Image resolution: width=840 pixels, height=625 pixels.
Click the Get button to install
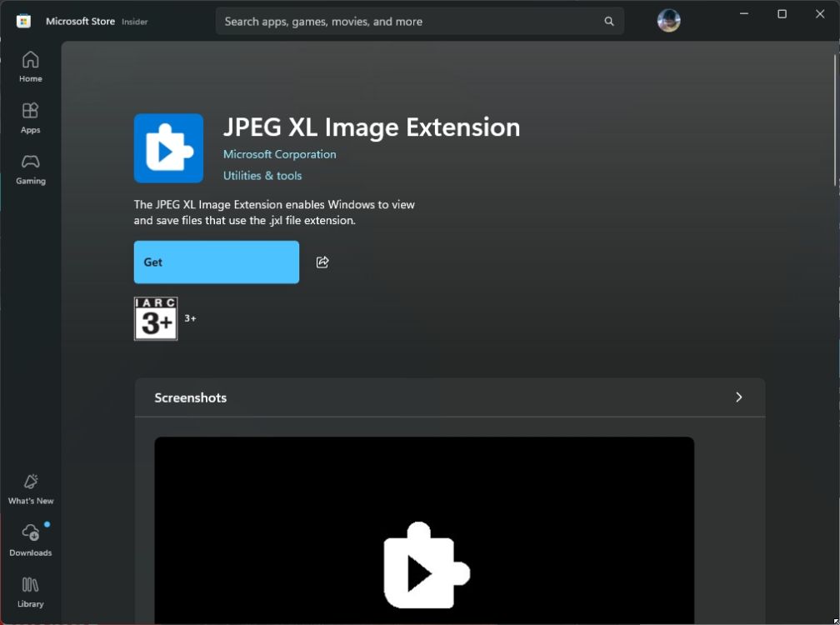[216, 262]
